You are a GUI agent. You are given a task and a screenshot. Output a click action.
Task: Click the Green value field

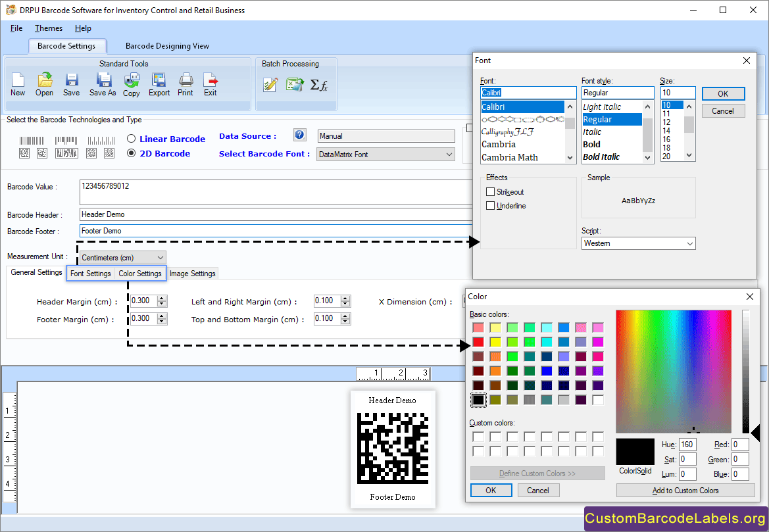[x=740, y=460]
